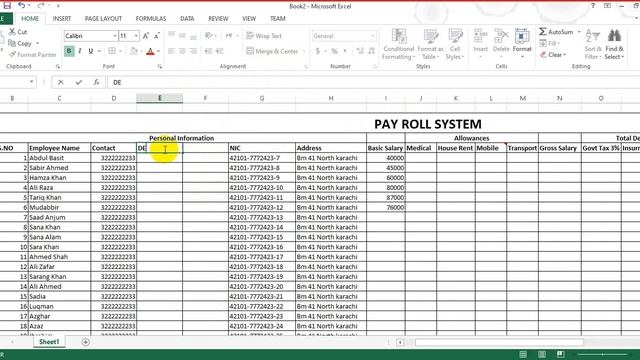Viewport: 640px width, 360px height.
Task: Confirm the entry with the check mark
Action: [x=78, y=82]
